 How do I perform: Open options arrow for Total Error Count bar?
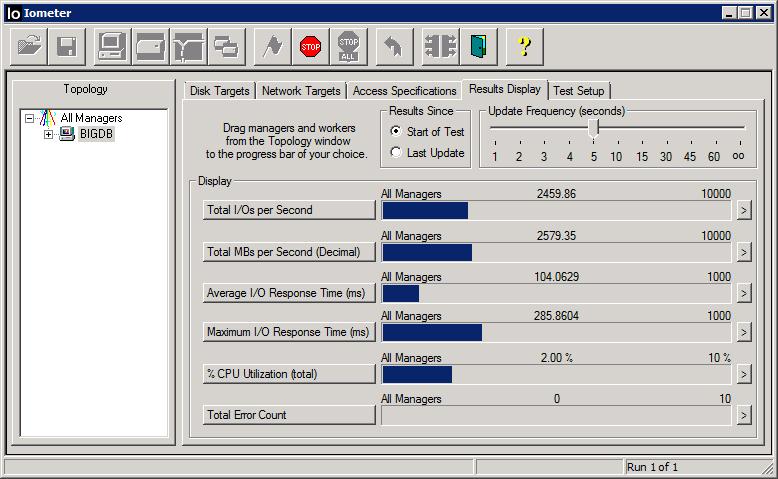coord(743,415)
